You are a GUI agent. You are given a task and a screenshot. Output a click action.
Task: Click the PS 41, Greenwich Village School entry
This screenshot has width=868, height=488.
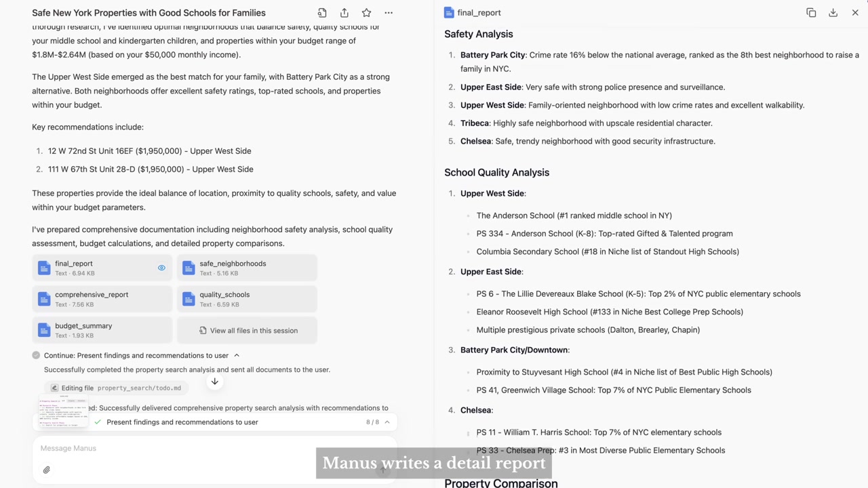pos(614,390)
